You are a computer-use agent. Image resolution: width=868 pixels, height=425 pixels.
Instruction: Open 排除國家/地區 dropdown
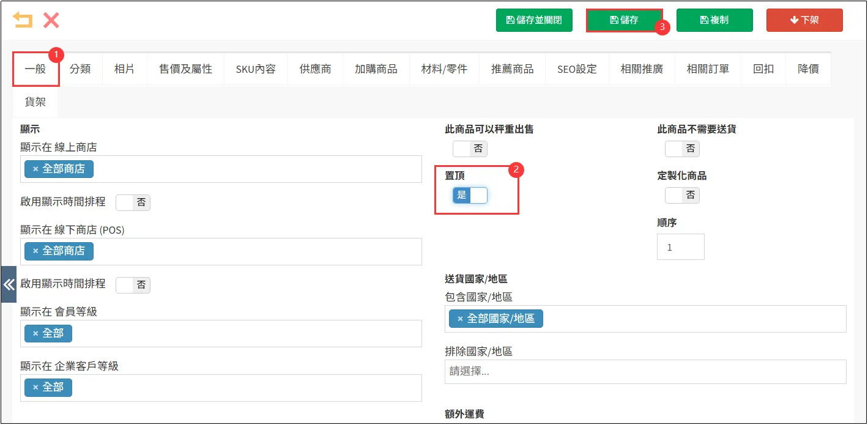[x=645, y=371]
